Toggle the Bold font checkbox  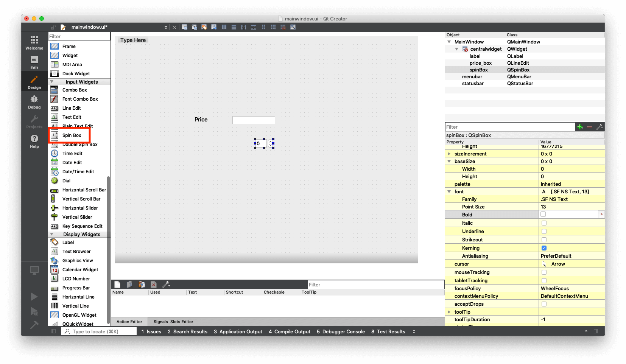pos(543,215)
